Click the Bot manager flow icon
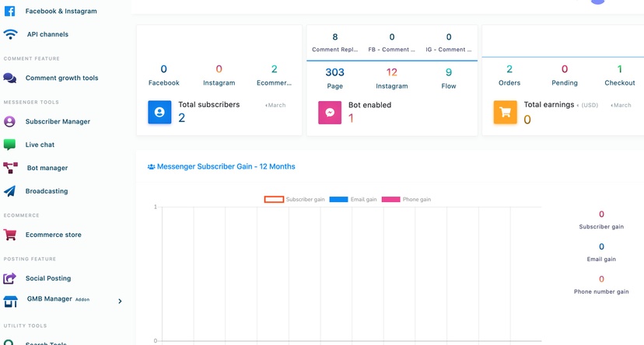 10,168
